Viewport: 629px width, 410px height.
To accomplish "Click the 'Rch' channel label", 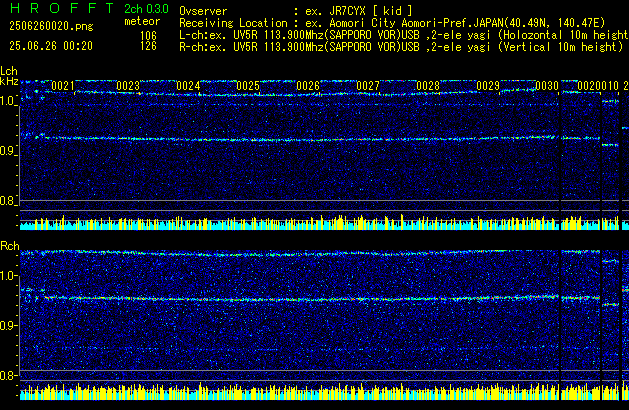I will click(x=10, y=246).
